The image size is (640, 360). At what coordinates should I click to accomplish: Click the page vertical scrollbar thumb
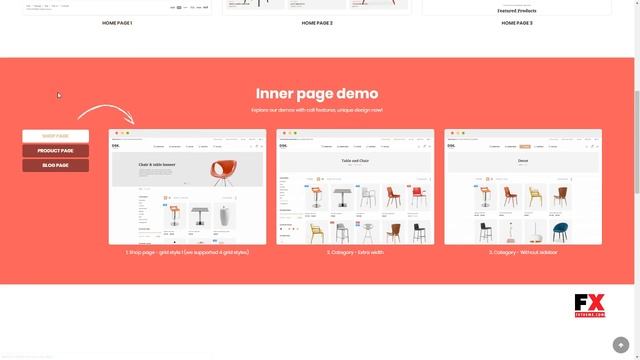(637, 141)
